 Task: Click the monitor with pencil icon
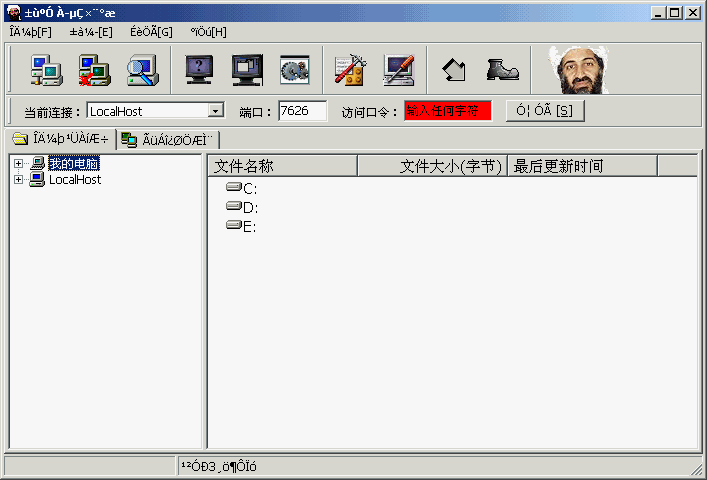click(399, 70)
